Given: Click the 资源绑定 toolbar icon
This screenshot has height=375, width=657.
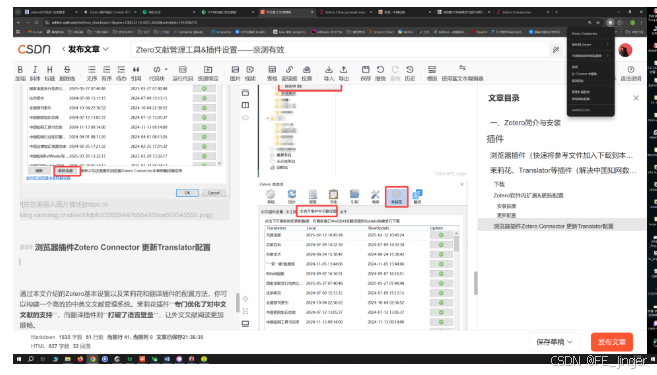Looking at the screenshot, I should pos(208,73).
